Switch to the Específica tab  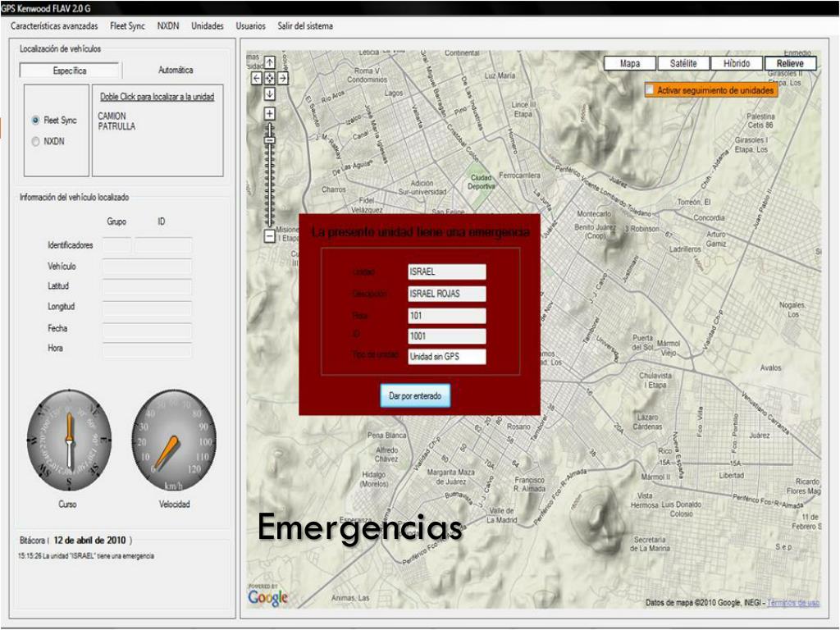click(x=70, y=71)
